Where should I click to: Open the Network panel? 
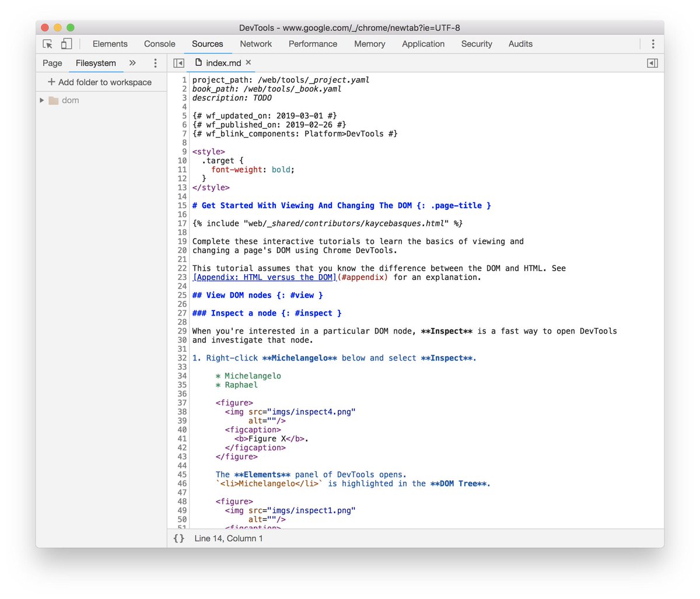tap(256, 44)
